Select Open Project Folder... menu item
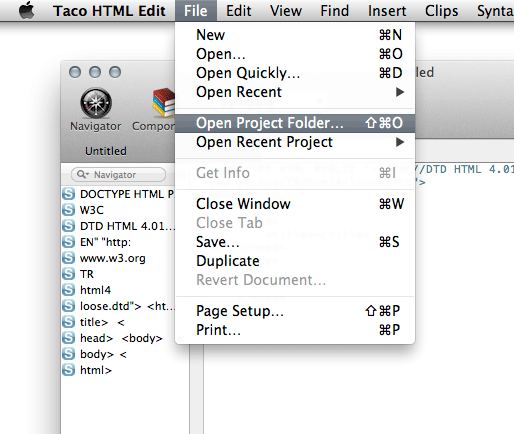The height and width of the screenshot is (434, 514). click(295, 123)
